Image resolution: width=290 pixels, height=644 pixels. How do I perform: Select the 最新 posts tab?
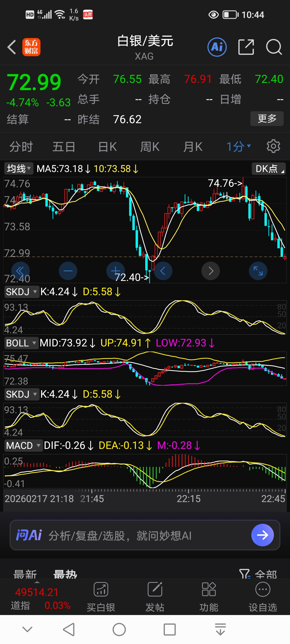tap(25, 574)
